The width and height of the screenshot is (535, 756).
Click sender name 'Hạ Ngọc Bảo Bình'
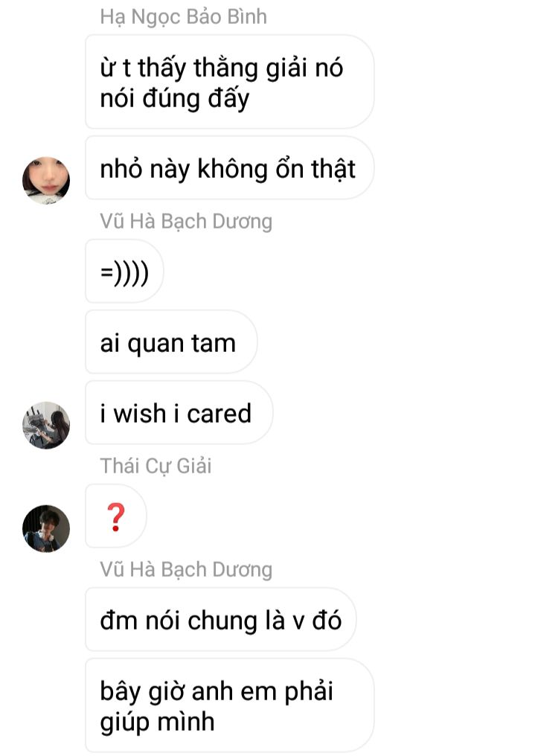(183, 17)
